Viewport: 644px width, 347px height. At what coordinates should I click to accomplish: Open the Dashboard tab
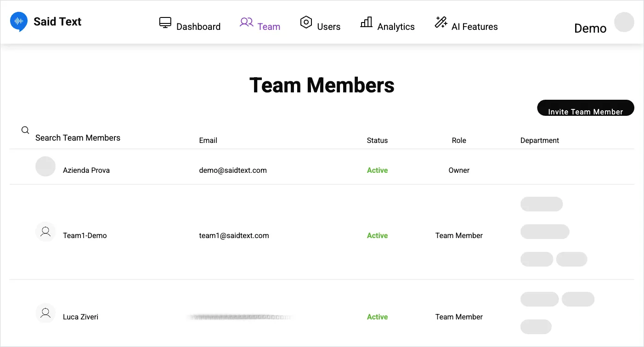click(x=190, y=23)
